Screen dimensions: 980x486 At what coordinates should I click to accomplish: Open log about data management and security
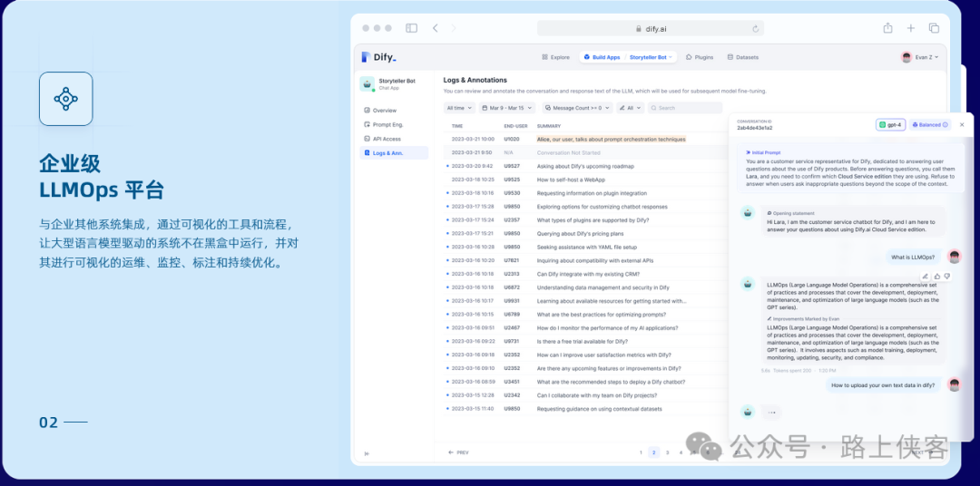pyautogui.click(x=585, y=287)
